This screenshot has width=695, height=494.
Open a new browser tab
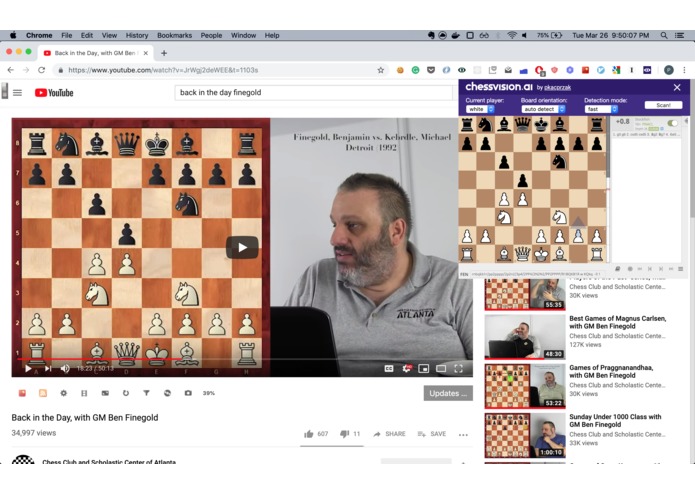tap(164, 53)
